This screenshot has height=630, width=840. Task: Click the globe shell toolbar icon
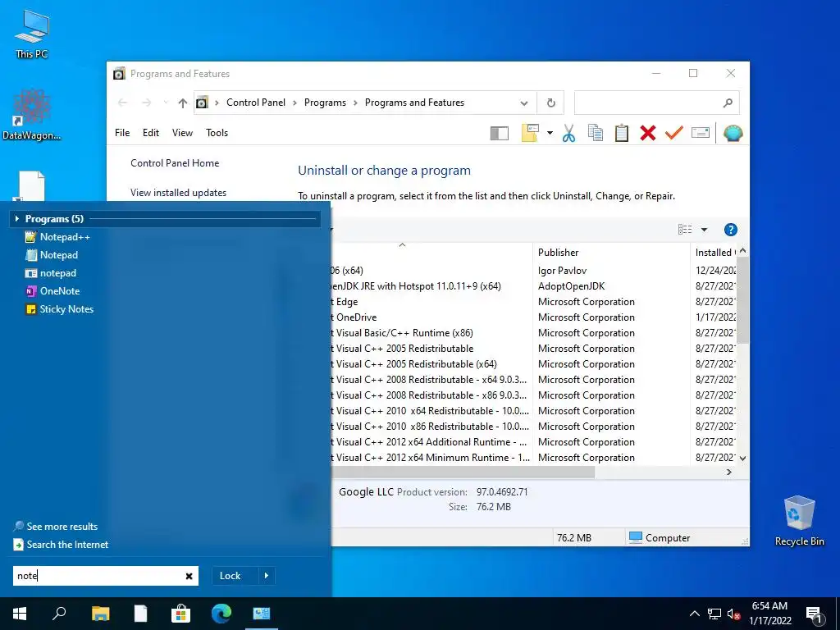click(733, 133)
